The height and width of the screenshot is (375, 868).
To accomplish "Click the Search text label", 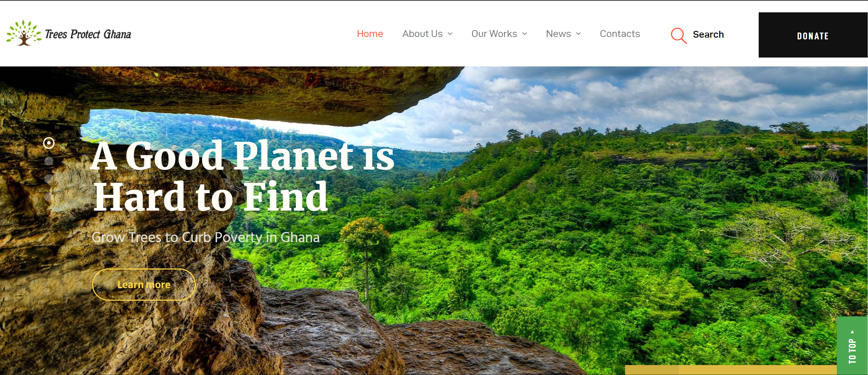I will [x=708, y=34].
